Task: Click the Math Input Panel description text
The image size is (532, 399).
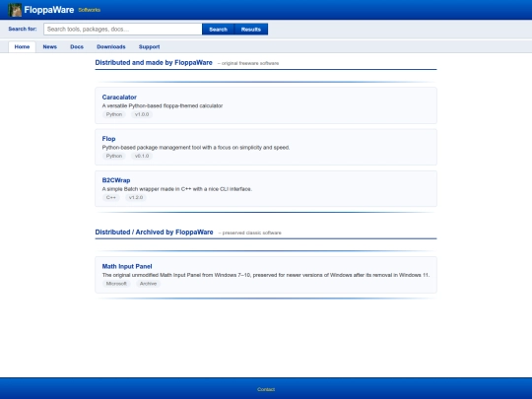Action: click(266, 275)
